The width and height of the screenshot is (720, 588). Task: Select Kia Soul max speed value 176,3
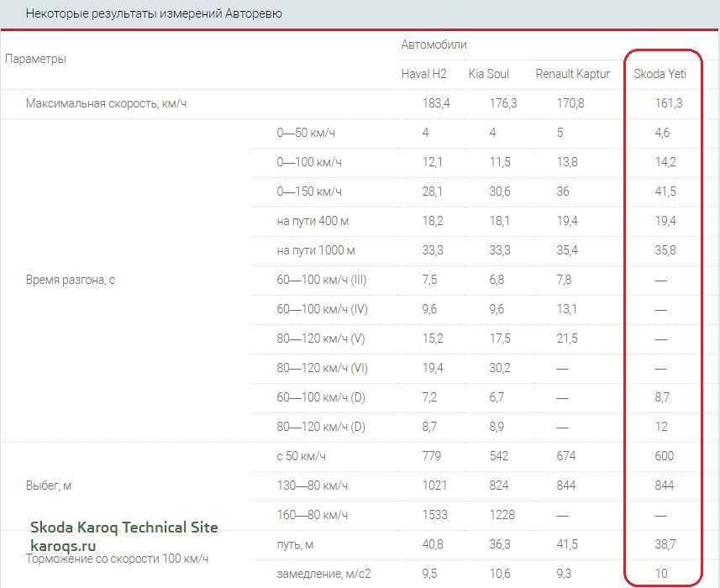[503, 103]
